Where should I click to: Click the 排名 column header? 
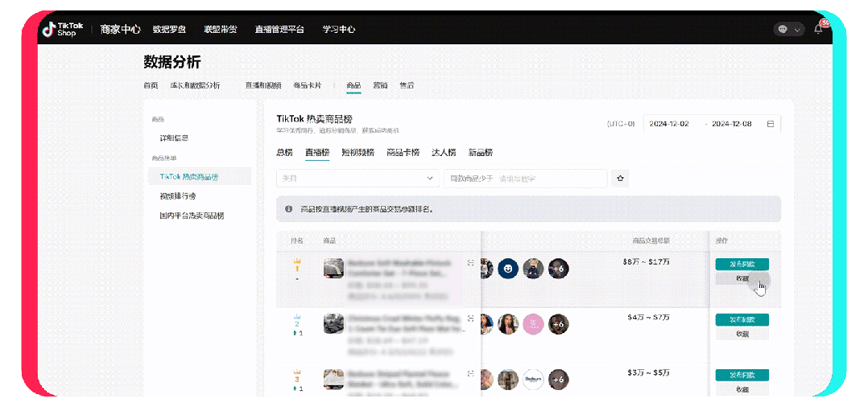(296, 240)
